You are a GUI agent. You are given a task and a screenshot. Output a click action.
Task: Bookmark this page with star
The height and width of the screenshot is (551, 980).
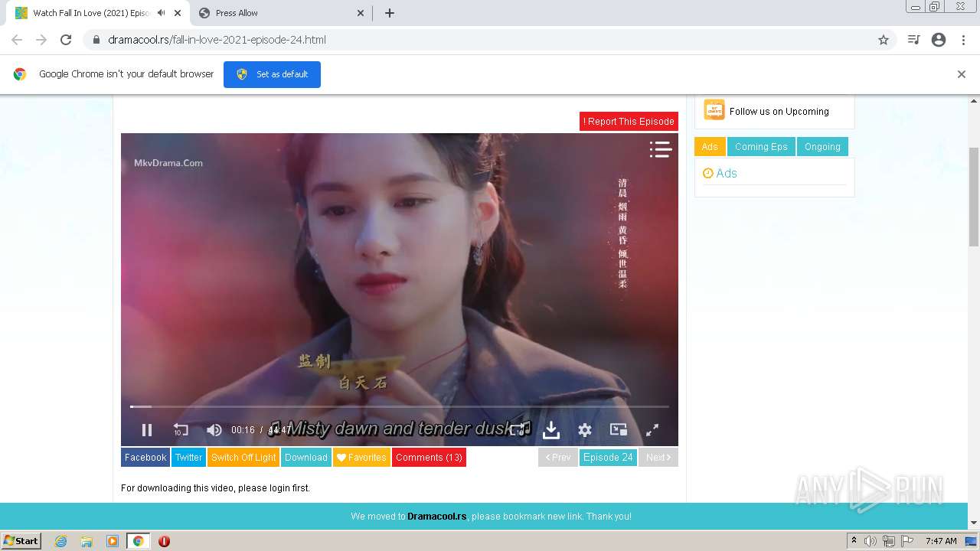pos(884,40)
